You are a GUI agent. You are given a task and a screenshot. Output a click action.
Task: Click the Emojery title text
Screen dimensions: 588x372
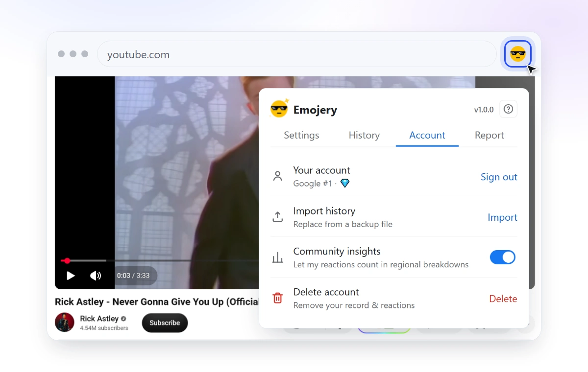click(315, 110)
